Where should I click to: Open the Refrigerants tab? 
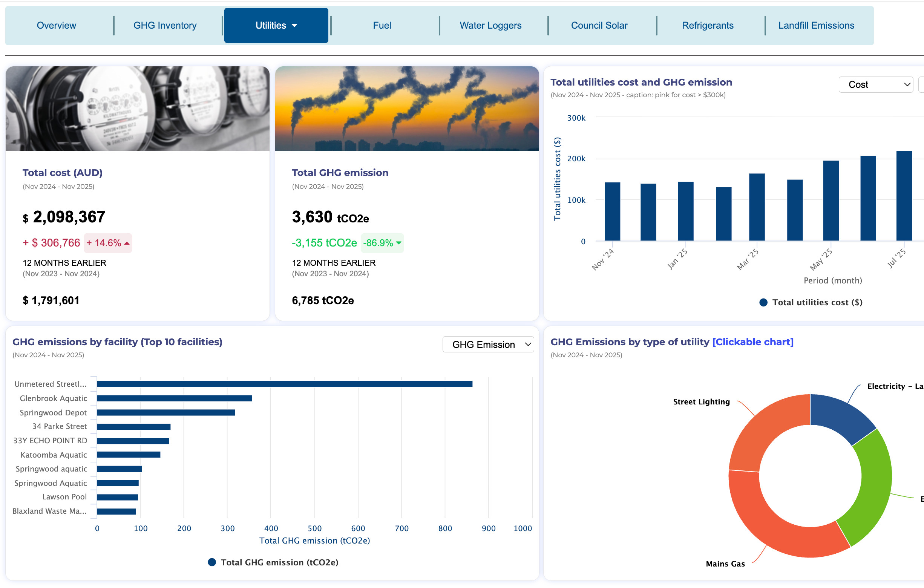[707, 25]
